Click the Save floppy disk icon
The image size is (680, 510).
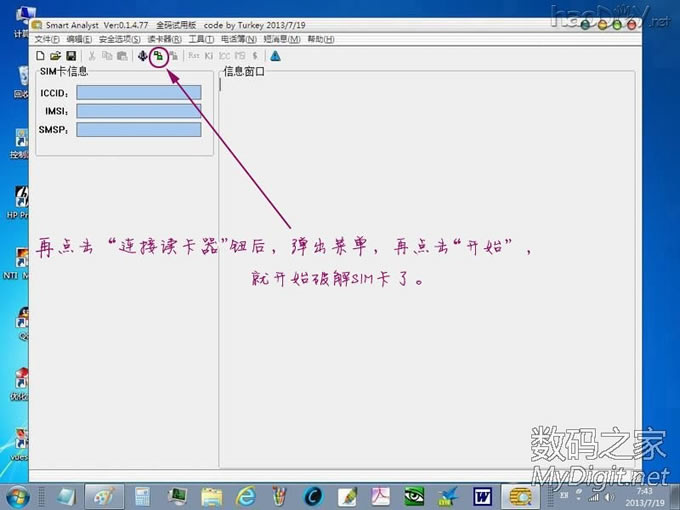point(71,56)
